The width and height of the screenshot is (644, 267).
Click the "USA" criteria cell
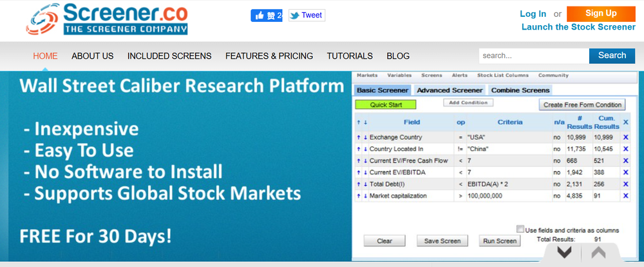coord(509,137)
